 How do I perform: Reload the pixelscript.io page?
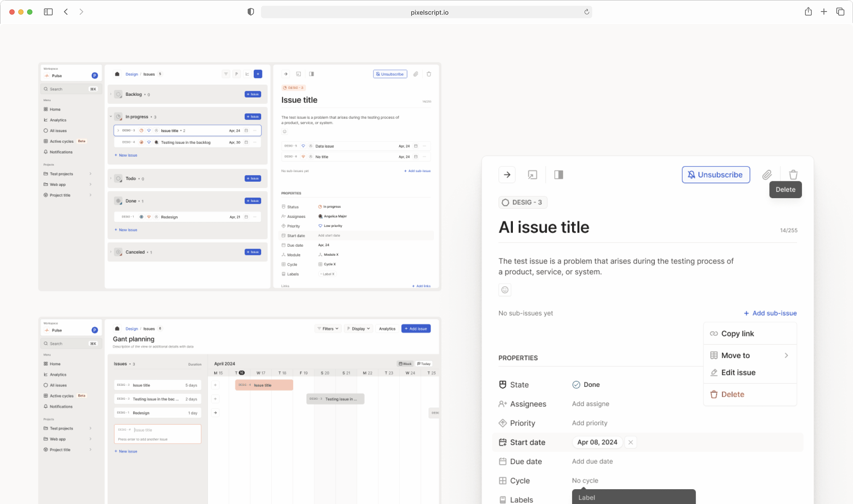click(586, 12)
